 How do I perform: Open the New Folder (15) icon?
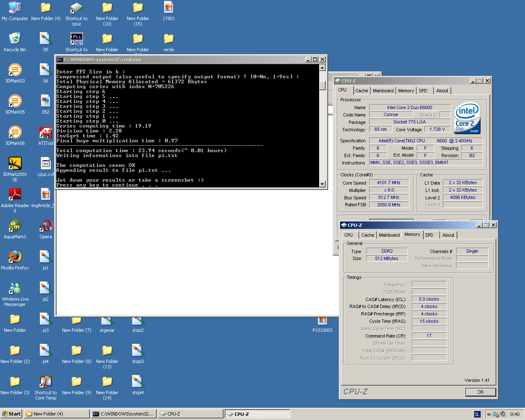(x=138, y=14)
